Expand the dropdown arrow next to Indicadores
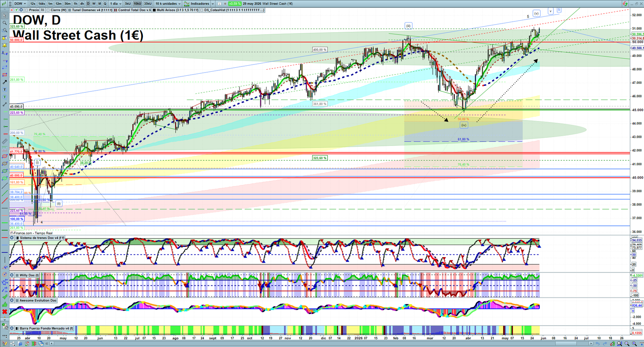Image resolution: width=644 pixels, height=347 pixels. click(x=213, y=4)
